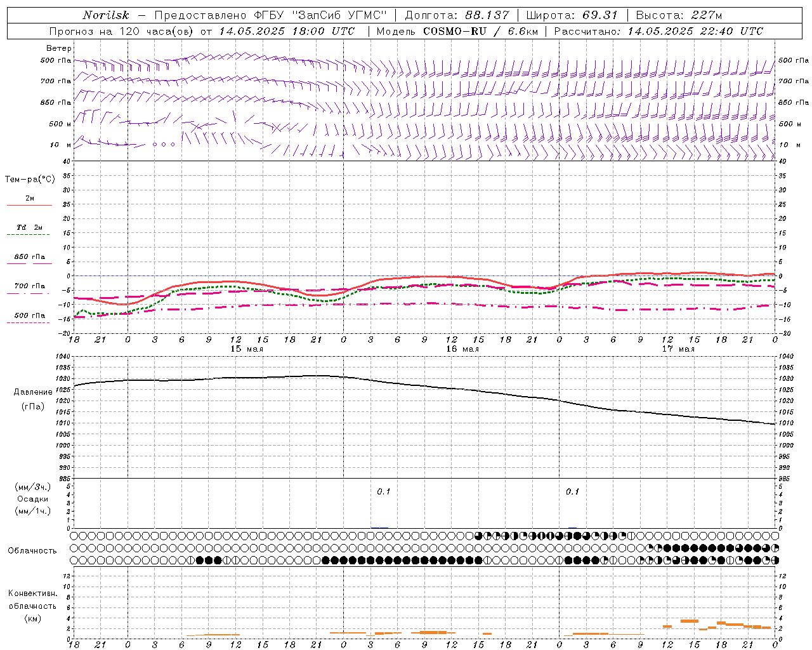This screenshot has height=650, width=812.
Task: Click '40' on the left temperature axis
Action: point(66,162)
